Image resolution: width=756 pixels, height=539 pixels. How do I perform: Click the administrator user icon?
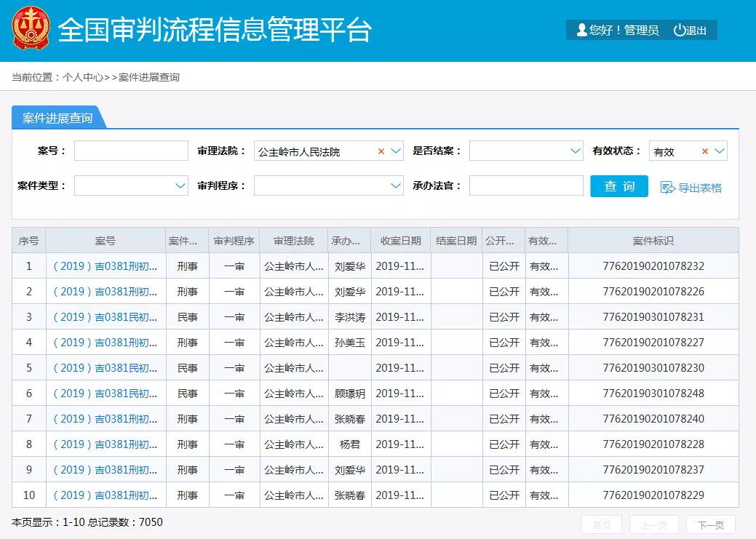pyautogui.click(x=582, y=30)
